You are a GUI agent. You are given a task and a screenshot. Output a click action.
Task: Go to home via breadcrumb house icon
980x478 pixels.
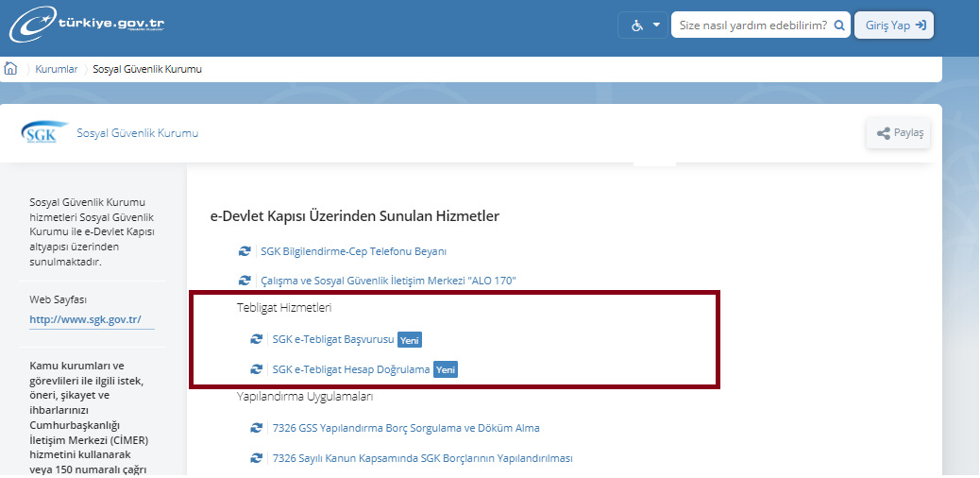coord(10,69)
